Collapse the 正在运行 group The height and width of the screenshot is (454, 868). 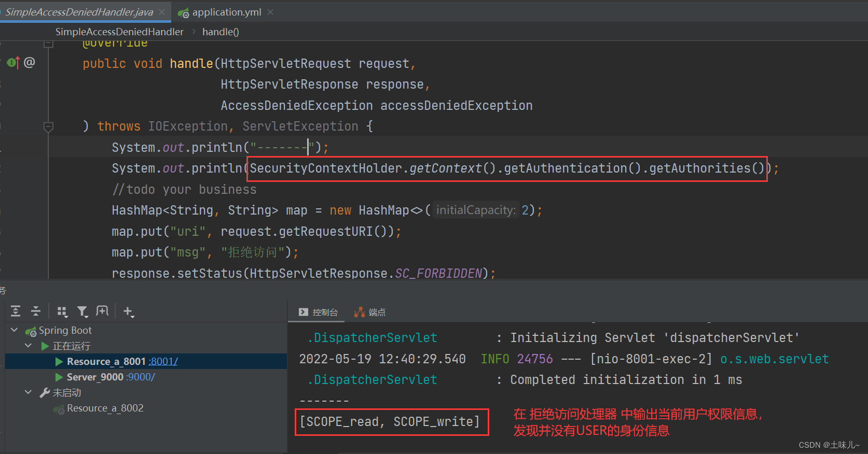(x=29, y=346)
